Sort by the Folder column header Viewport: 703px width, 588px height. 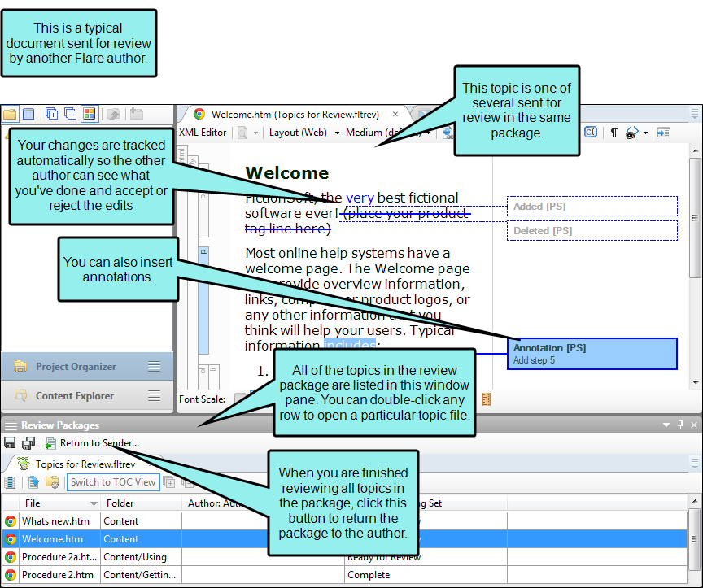pyautogui.click(x=141, y=503)
